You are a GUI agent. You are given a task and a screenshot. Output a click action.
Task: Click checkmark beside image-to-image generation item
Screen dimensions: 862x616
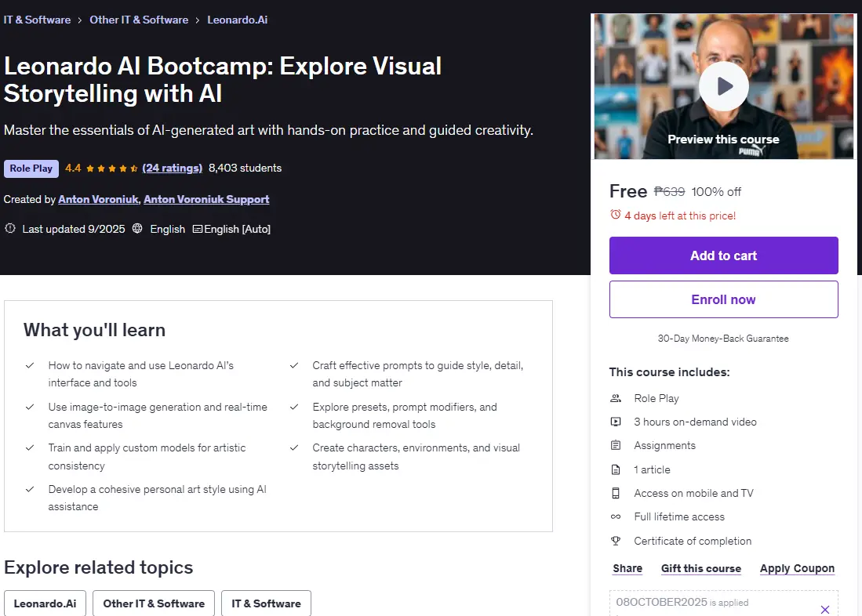click(x=31, y=408)
